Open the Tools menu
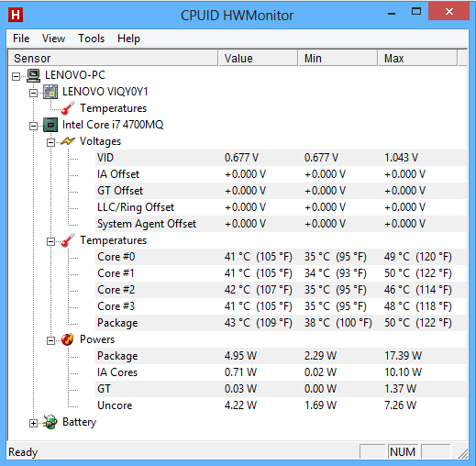476x466 pixels. click(x=91, y=39)
